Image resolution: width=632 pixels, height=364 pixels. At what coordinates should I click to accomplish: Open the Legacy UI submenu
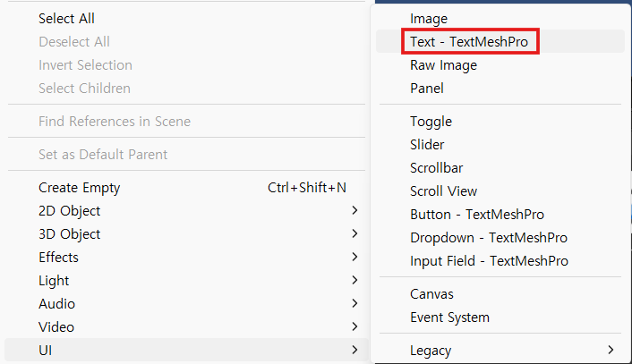tap(500, 350)
